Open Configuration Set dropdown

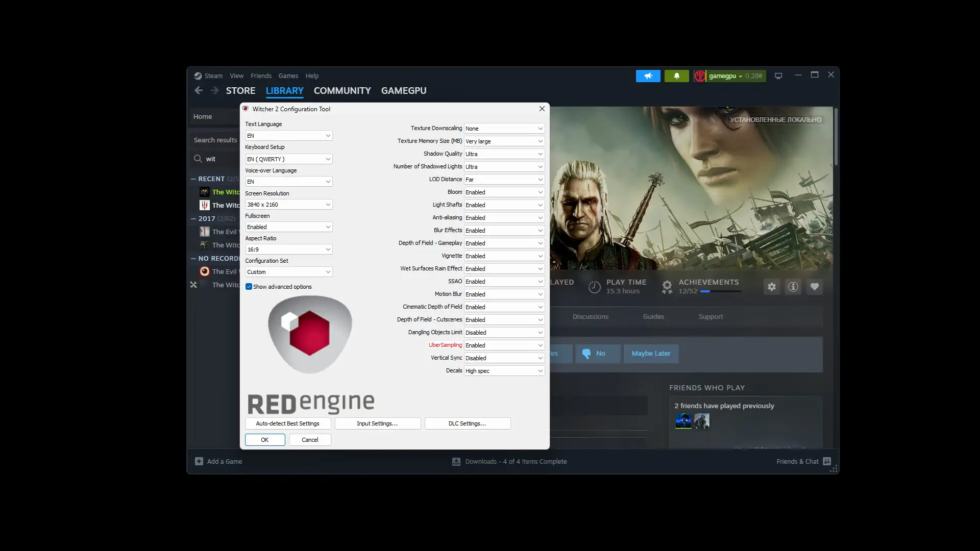coord(288,272)
